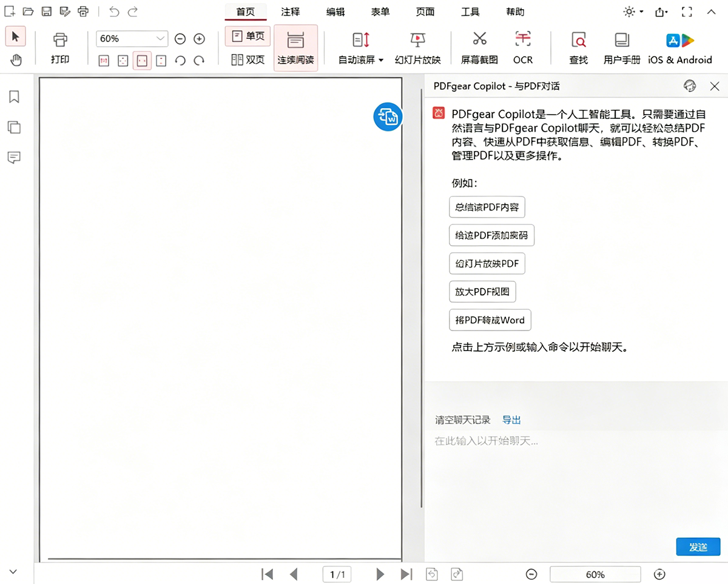This screenshot has width=728, height=584.
Task: Go to the next page
Action: coord(380,574)
